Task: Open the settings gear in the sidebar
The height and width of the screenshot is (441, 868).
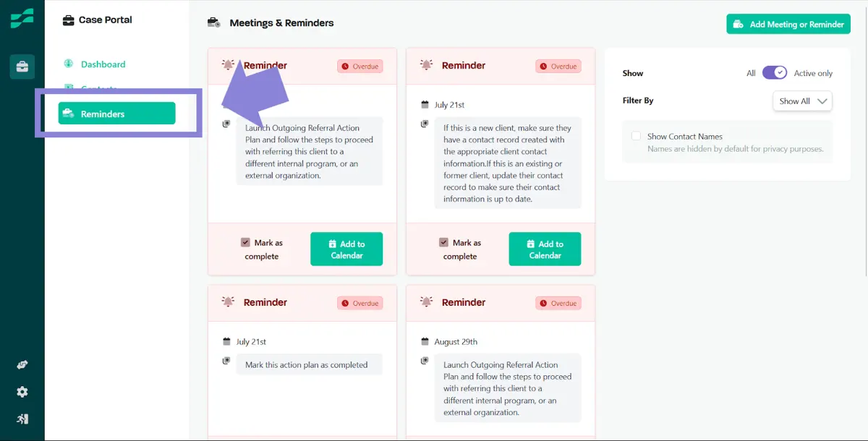Action: (x=22, y=392)
